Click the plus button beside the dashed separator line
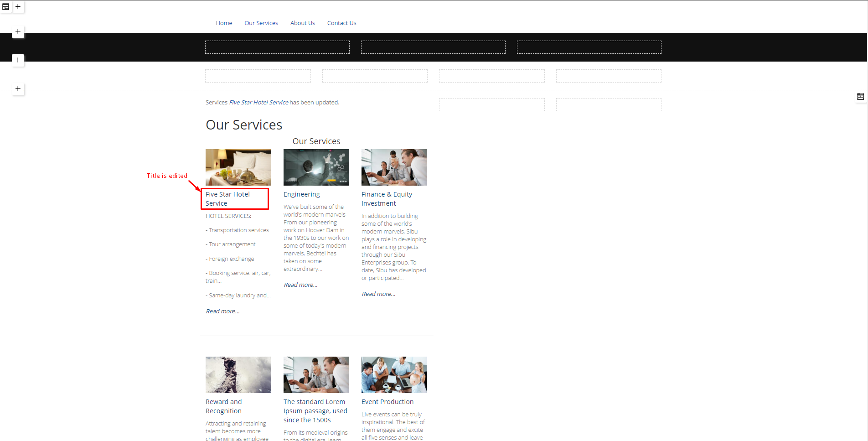This screenshot has height=441, width=868. coord(18,89)
